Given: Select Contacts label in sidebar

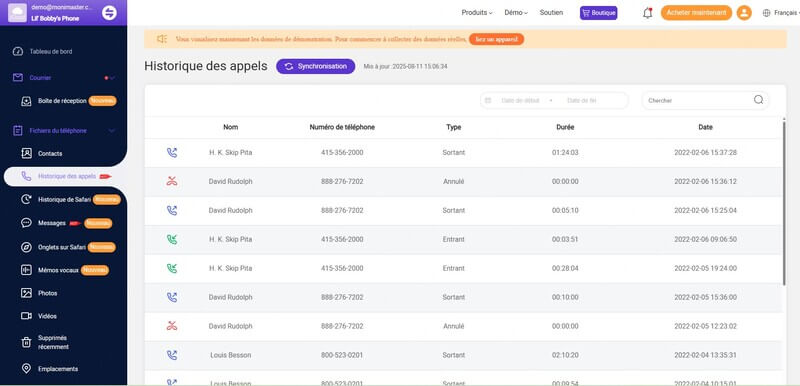Looking at the screenshot, I should (x=50, y=153).
